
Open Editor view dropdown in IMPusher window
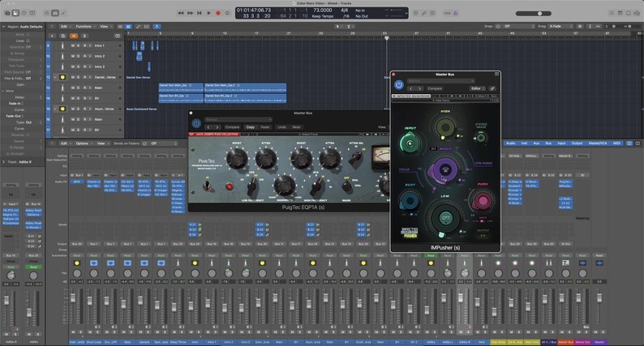(478, 88)
